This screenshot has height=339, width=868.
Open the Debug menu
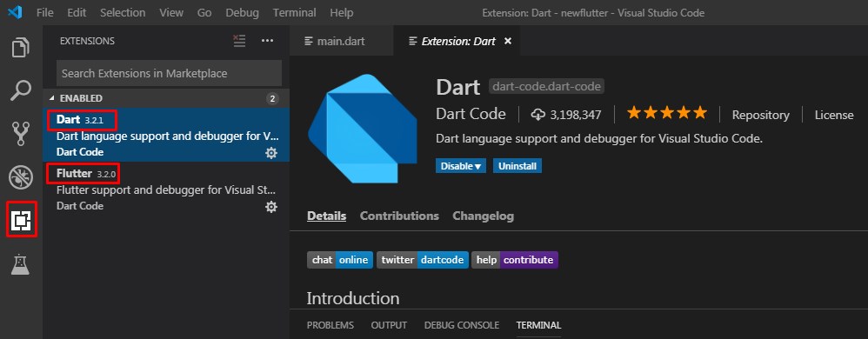242,12
